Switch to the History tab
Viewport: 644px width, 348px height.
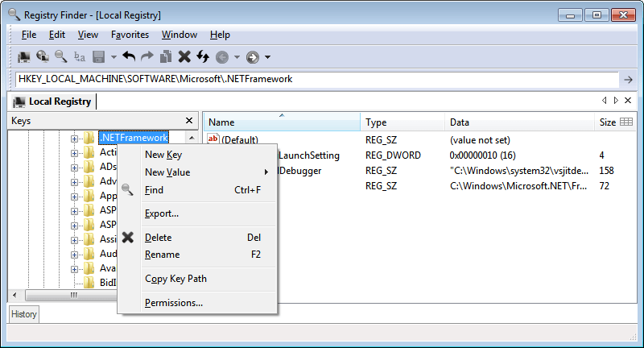pyautogui.click(x=24, y=314)
